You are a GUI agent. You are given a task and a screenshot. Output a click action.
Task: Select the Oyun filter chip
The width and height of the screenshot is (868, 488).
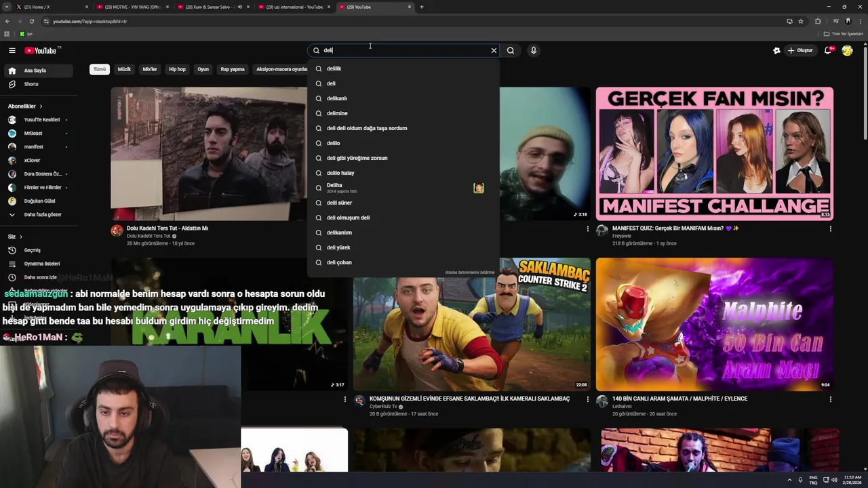click(x=203, y=69)
